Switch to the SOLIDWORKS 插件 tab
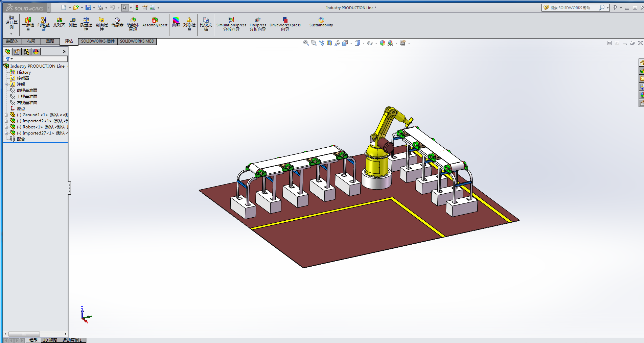This screenshot has width=644, height=343. 98,41
